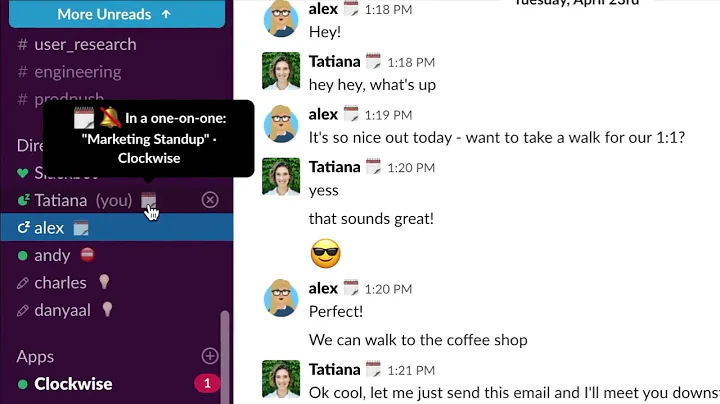The width and height of the screenshot is (720, 404).
Task: Click the no-entry status icon beside andy
Action: click(87, 255)
